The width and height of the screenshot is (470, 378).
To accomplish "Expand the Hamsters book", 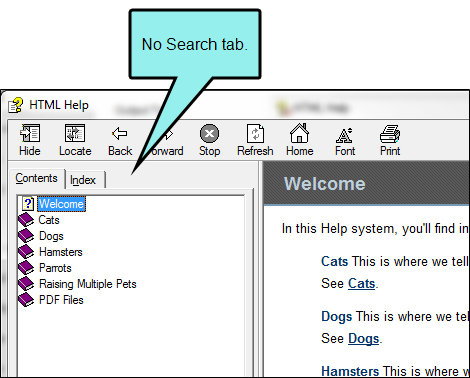I will (x=61, y=252).
